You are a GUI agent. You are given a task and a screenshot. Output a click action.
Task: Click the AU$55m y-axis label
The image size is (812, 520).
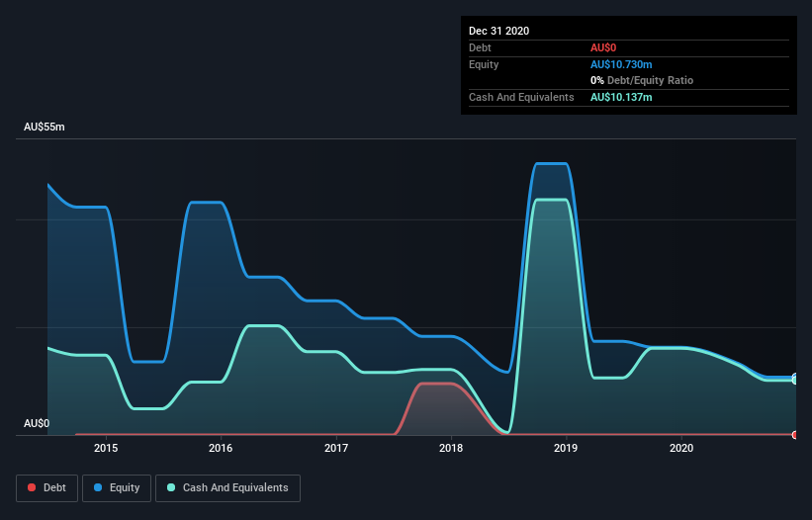point(45,127)
